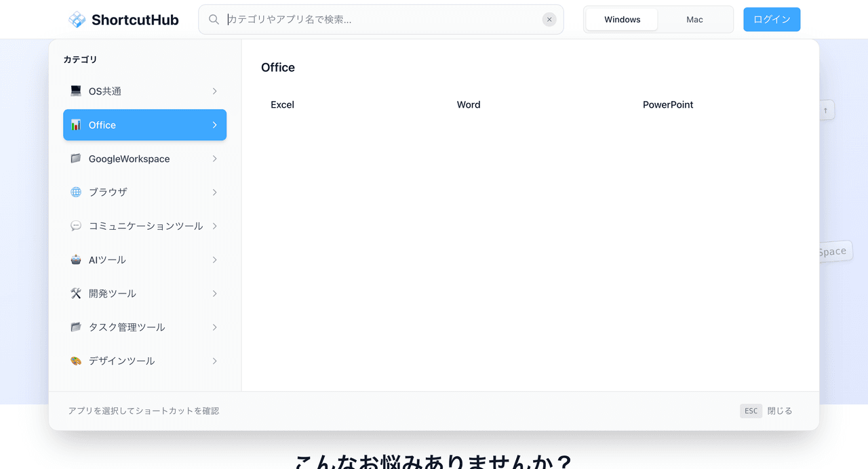Click the Office panel heading
Screen dimensions: 868x469
(x=278, y=67)
